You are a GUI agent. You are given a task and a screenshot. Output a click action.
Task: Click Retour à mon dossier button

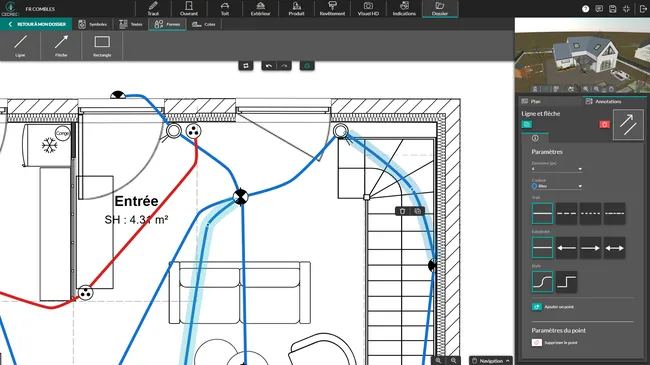(x=36, y=24)
